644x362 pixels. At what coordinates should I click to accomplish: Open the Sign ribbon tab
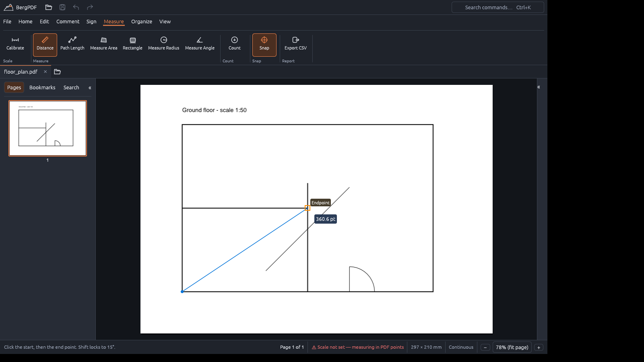coord(91,22)
